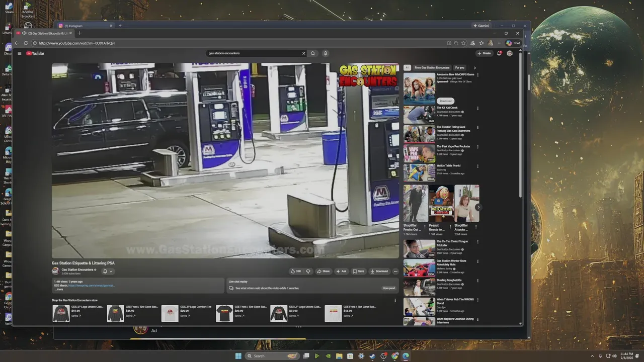Select From Gas Station Encounters chip
The height and width of the screenshot is (362, 644).
pyautogui.click(x=432, y=68)
